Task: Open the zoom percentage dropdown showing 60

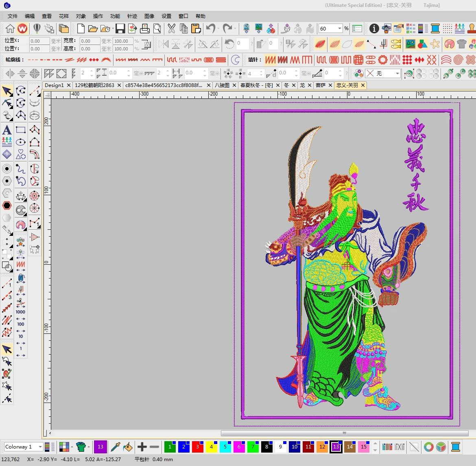Action: coord(339,29)
